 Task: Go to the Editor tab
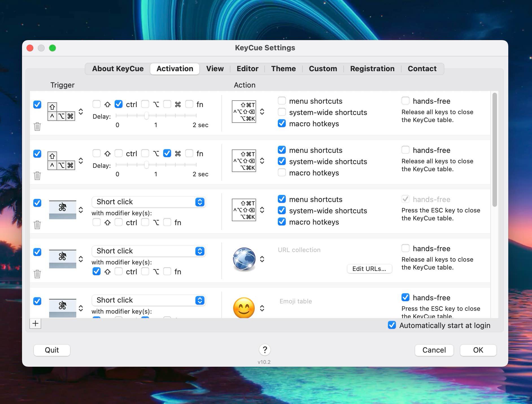[x=247, y=69]
